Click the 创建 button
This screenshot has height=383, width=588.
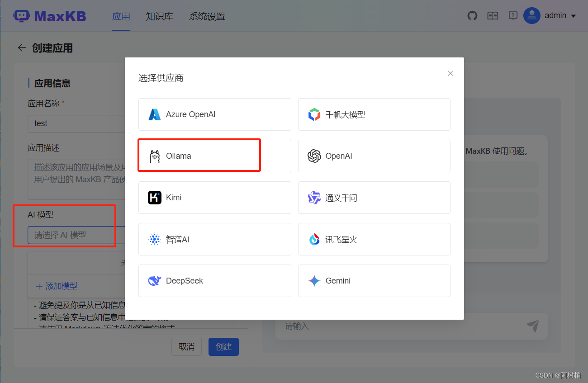(x=223, y=347)
